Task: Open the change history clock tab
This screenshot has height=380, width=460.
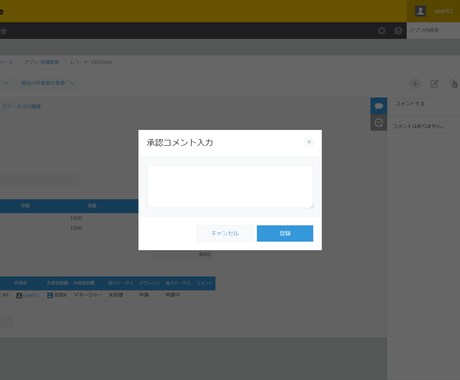Action: 379,123
